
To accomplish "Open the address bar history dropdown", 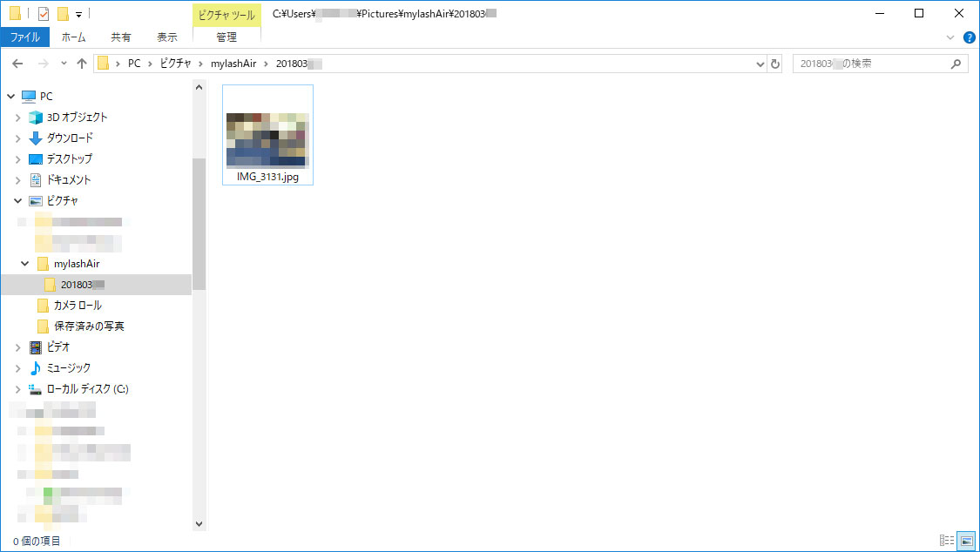I will (760, 64).
